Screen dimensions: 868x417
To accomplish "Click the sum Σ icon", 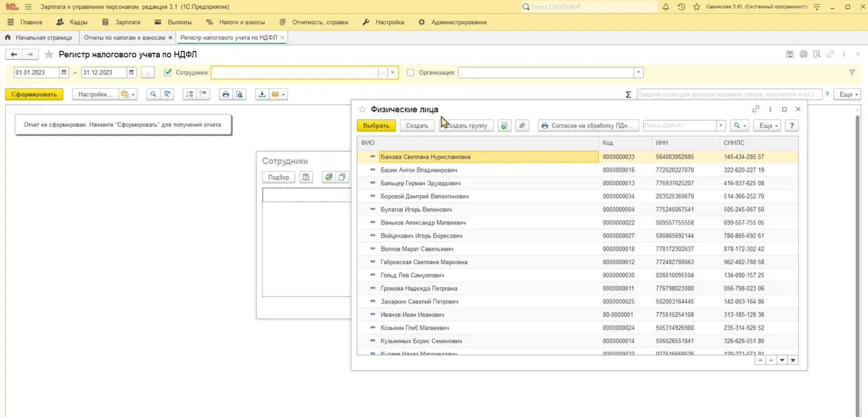I will click(628, 94).
